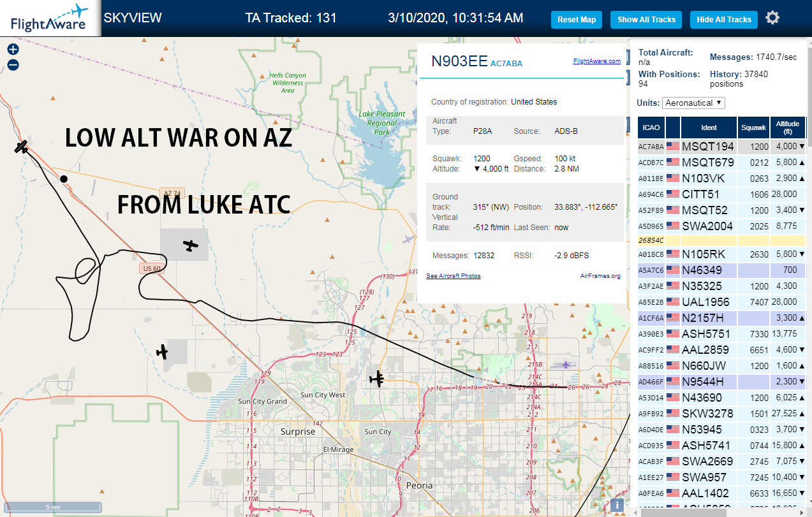Open the settings gear icon

click(772, 18)
